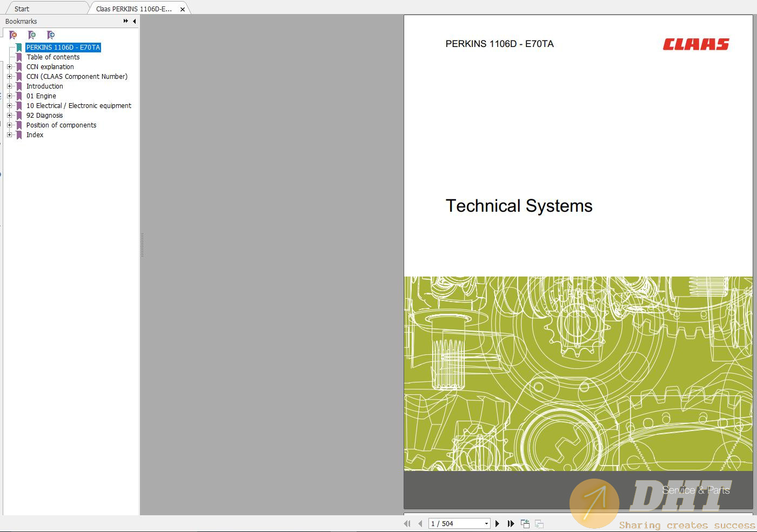Click the add bookmark icon

pyautogui.click(x=32, y=35)
